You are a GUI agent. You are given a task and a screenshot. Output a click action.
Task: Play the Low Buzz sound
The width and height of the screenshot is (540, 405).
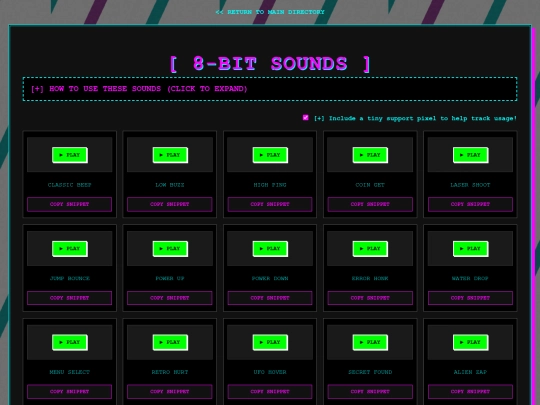[170, 155]
